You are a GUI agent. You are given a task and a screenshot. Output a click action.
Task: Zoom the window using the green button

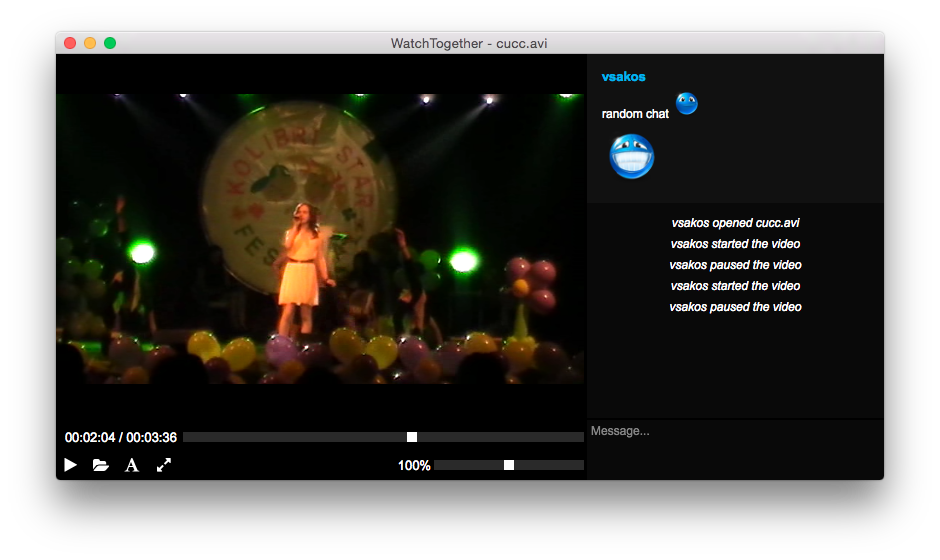pyautogui.click(x=110, y=43)
